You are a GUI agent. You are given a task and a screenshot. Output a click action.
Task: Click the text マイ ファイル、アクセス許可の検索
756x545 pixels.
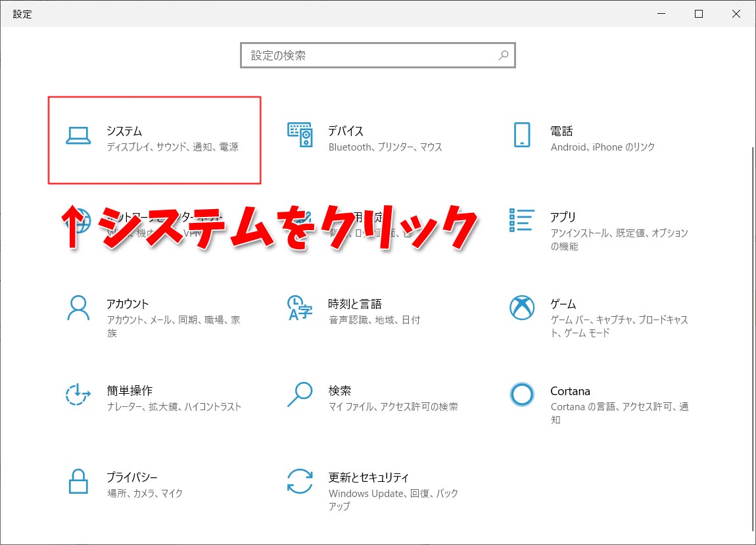[393, 406]
